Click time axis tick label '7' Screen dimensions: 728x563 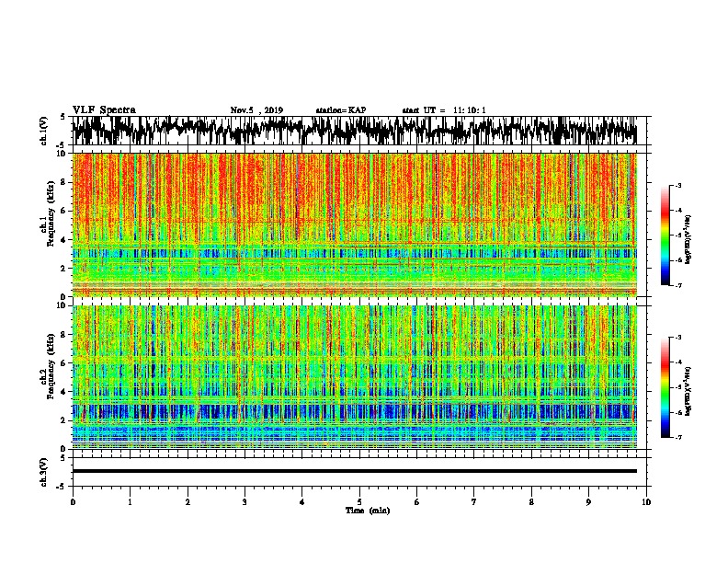pyautogui.click(x=474, y=502)
